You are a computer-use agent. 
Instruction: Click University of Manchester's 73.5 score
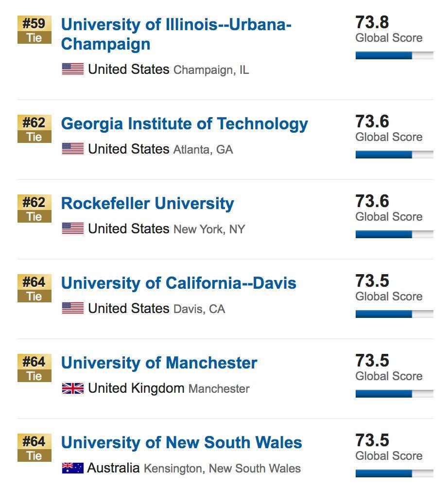(x=372, y=361)
